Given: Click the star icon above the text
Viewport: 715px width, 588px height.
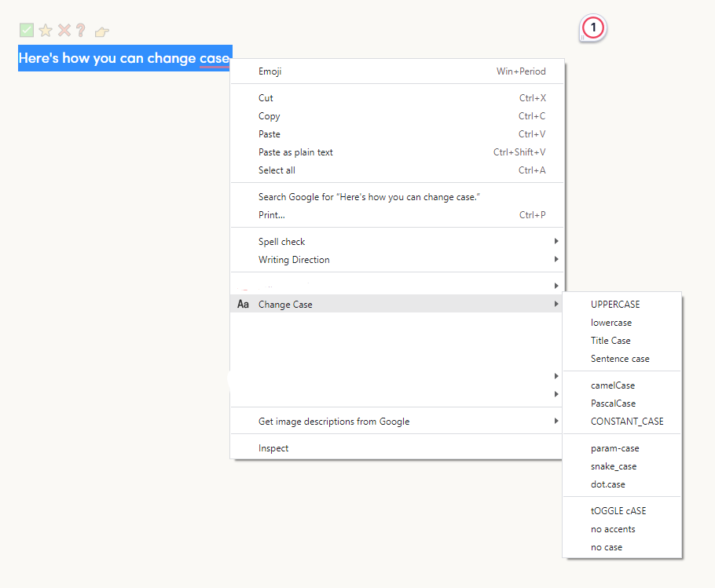Looking at the screenshot, I should [46, 31].
